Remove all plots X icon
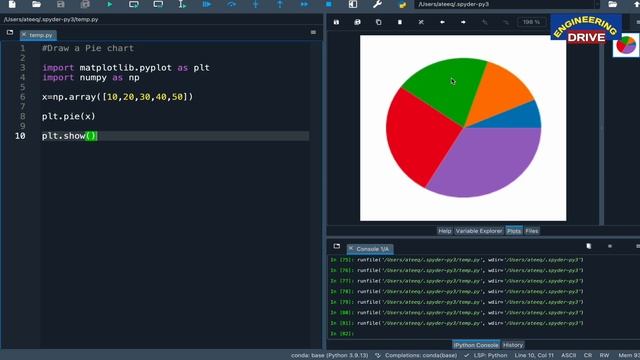Viewport: 640px width, 360px height. coord(421,22)
